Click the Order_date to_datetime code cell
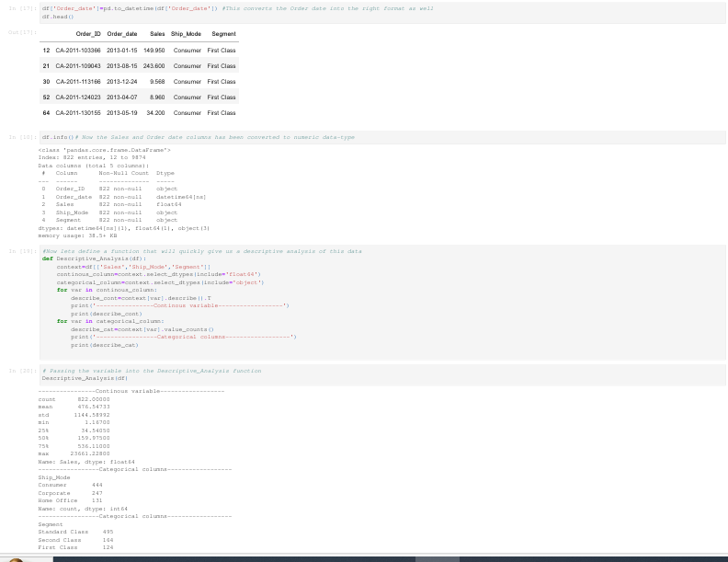This screenshot has width=728, height=562. pos(382,13)
